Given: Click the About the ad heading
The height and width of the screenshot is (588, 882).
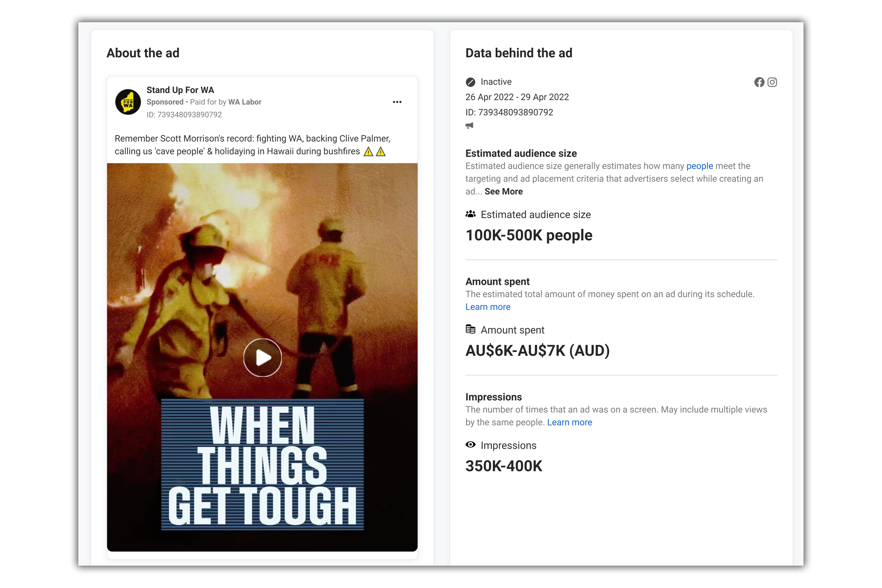Looking at the screenshot, I should coord(143,53).
